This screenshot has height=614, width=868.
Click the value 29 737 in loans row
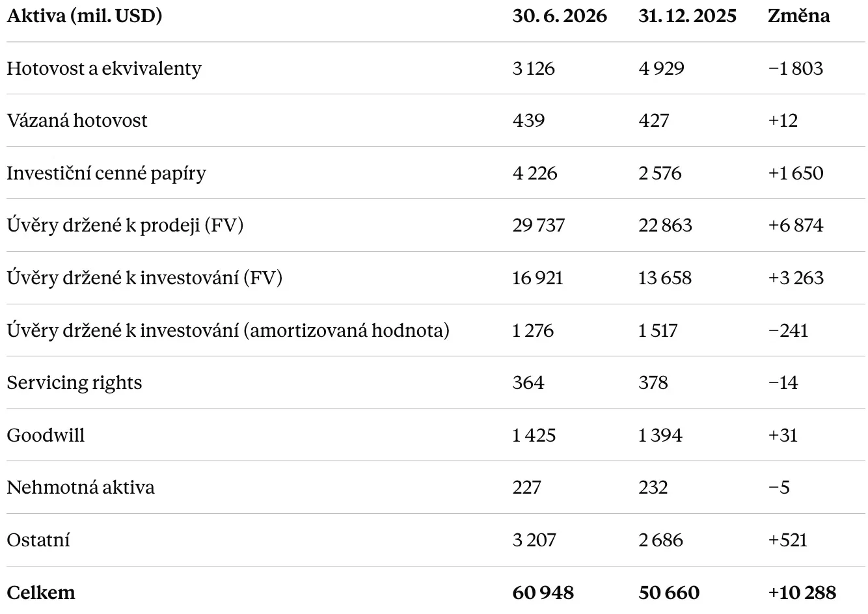(x=539, y=225)
